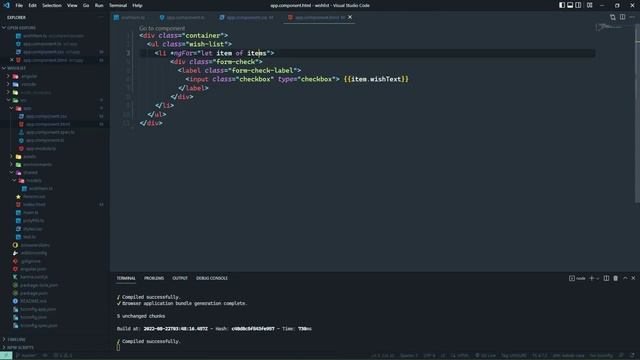Split the editor to the right
Image resolution: width=640 pixels, height=360 pixels.
point(622,17)
